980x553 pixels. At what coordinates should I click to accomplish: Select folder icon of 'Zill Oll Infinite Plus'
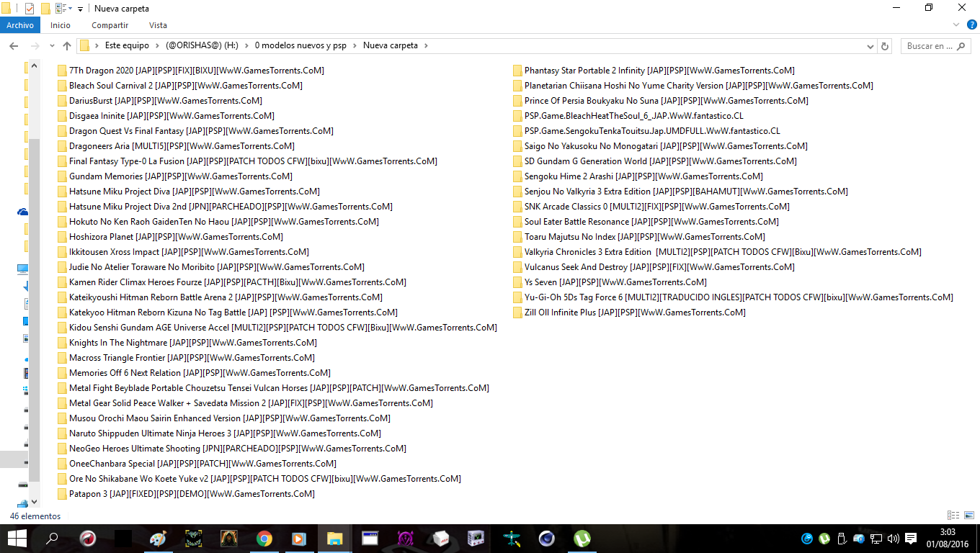click(x=517, y=313)
